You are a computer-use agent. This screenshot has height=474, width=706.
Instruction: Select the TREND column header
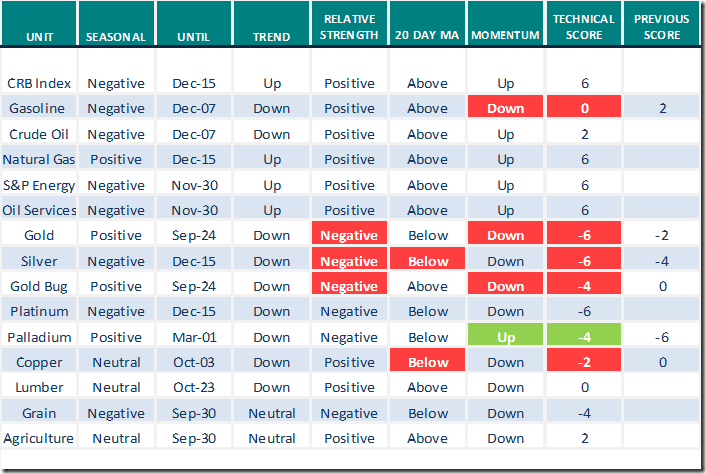point(272,38)
